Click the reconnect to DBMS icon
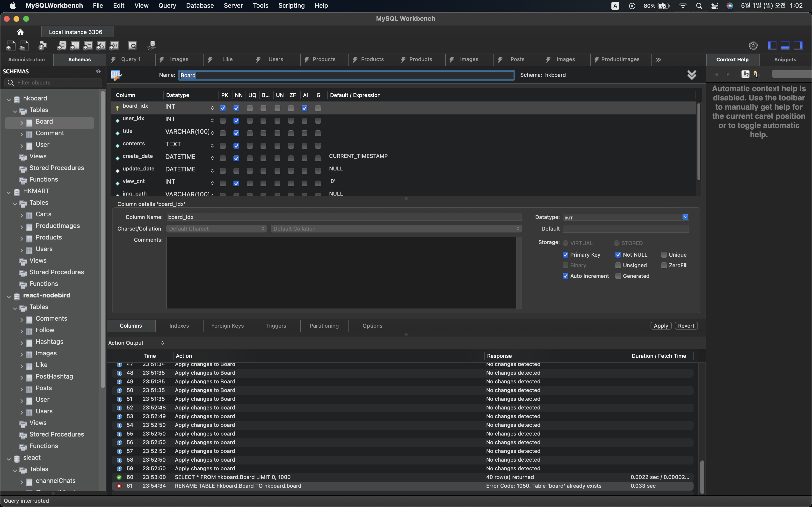Screen dimensions: 812x507 click(x=152, y=45)
